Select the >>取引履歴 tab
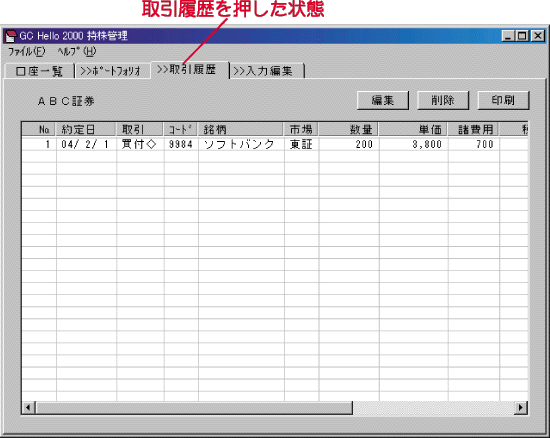Screen dimensions: 550x438 click(189, 70)
